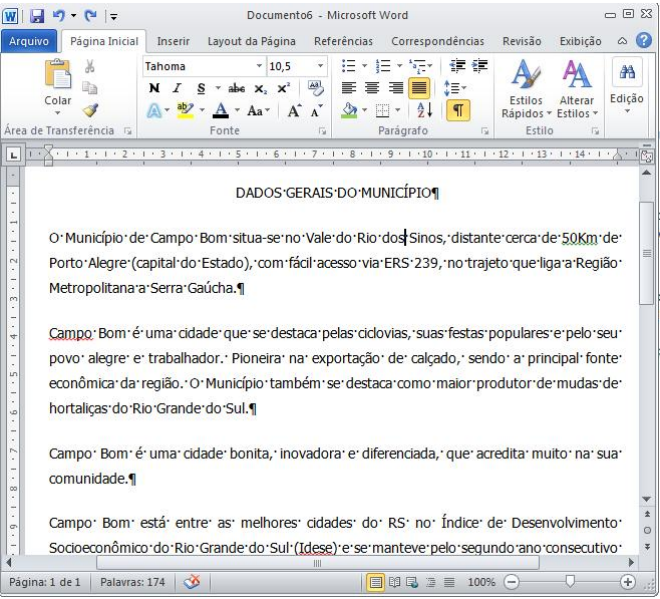Toggle strikethrough formatting

pyautogui.click(x=237, y=88)
